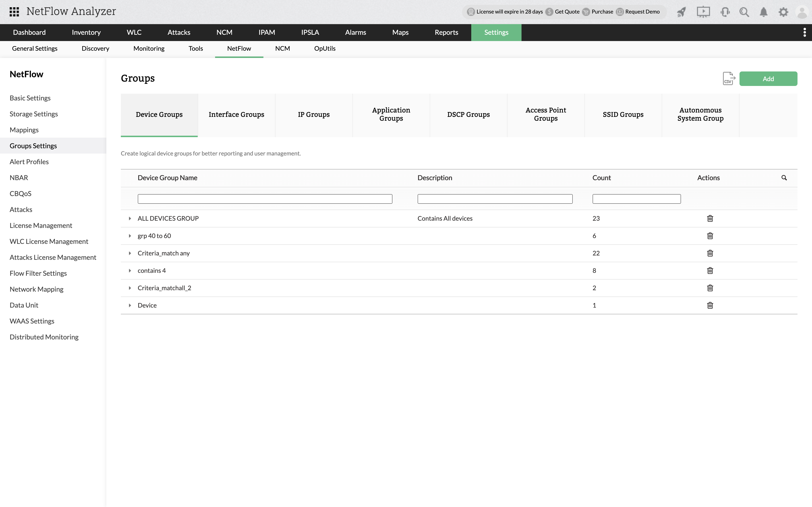
Task: Expand the grp 40 to 60 tree item
Action: (130, 236)
